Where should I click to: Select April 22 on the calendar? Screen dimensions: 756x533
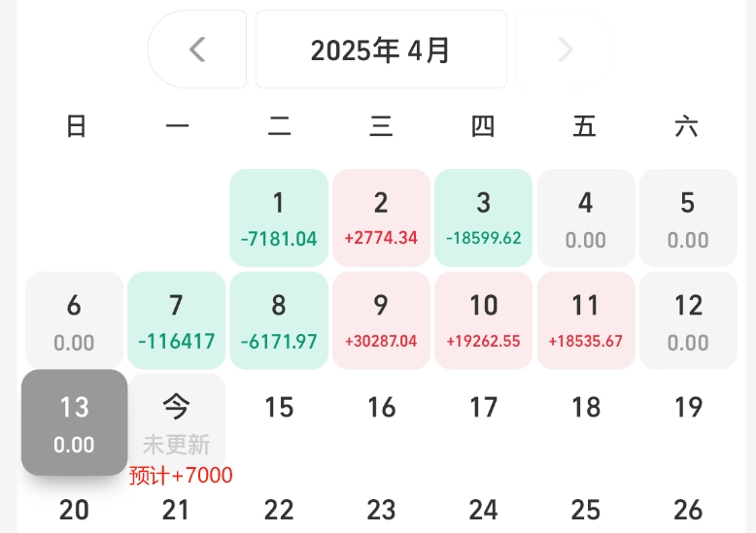click(x=279, y=510)
